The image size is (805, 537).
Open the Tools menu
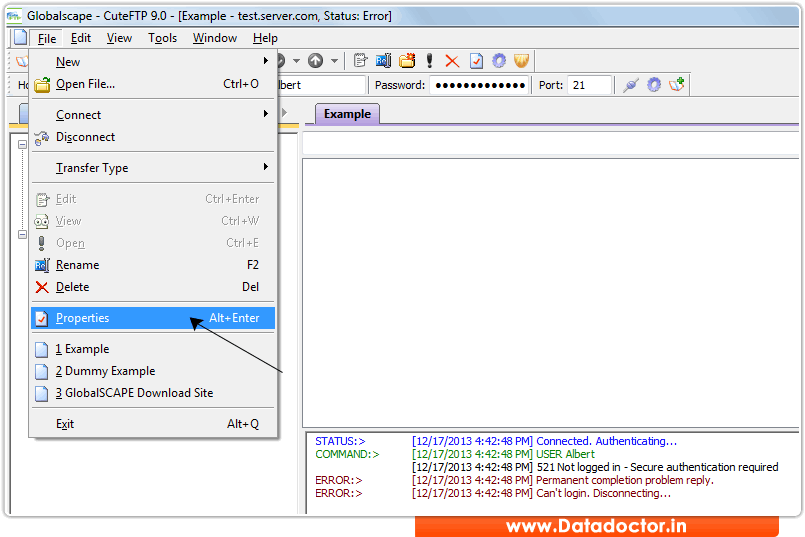[162, 38]
